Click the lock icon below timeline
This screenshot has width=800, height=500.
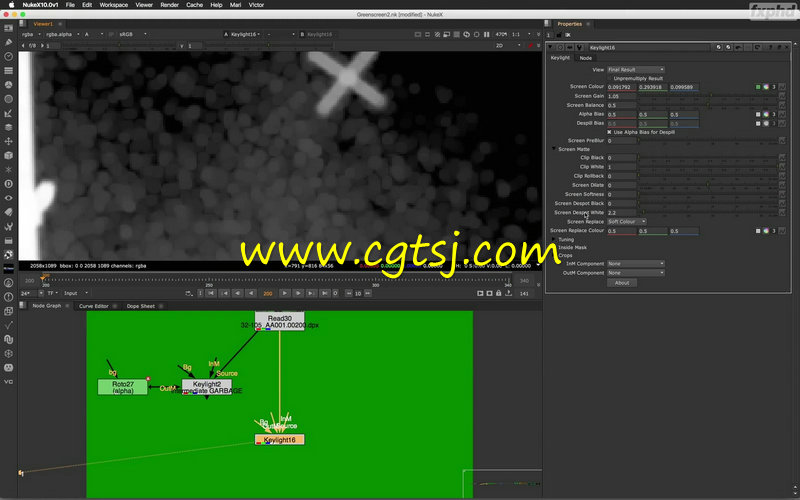(498, 293)
